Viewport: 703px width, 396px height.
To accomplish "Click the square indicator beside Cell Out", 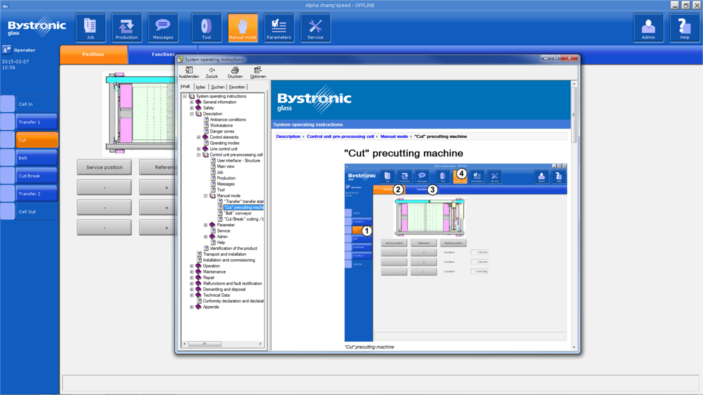I will pos(7,212).
